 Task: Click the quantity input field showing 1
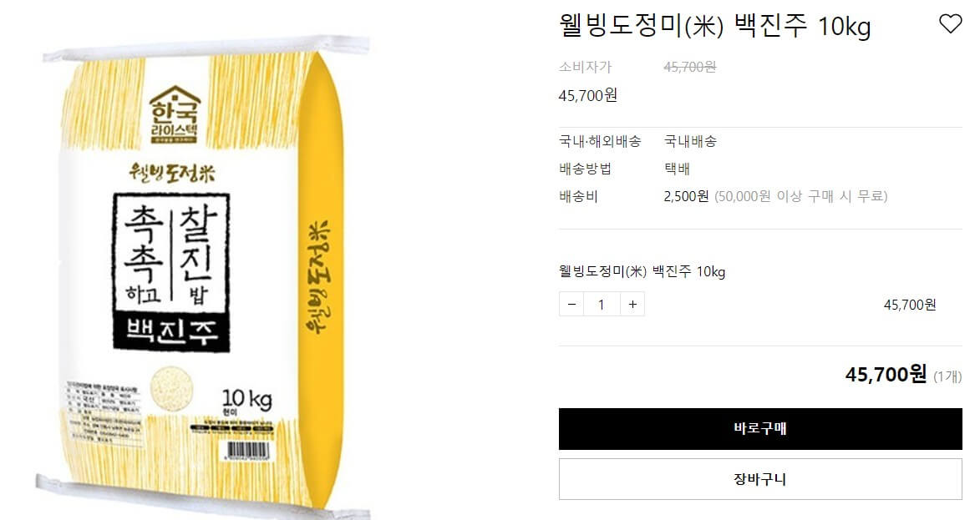point(602,304)
